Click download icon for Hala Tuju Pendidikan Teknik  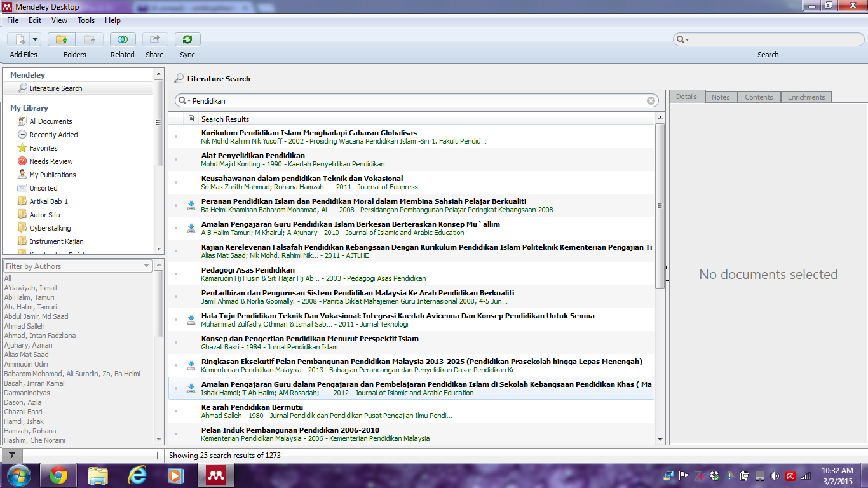[191, 320]
